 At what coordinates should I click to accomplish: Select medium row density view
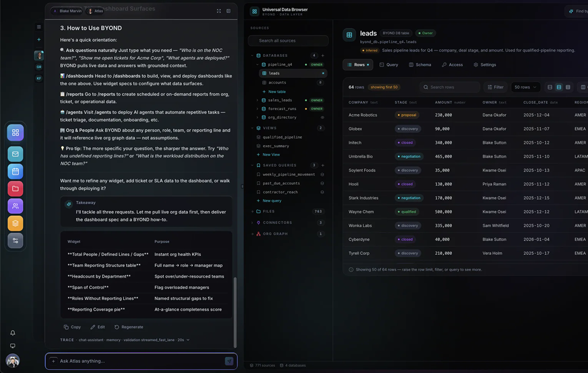coord(559,87)
